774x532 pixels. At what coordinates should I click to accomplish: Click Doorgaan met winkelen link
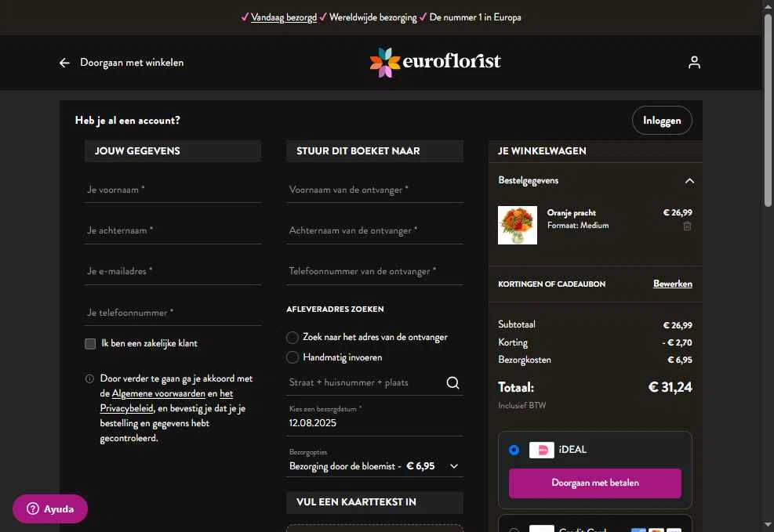pos(132,63)
